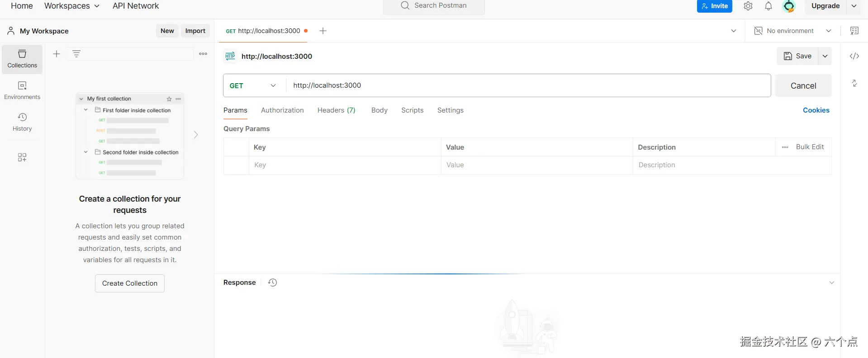Open the Collections sidebar panel
This screenshot has width=868, height=358.
pos(22,59)
